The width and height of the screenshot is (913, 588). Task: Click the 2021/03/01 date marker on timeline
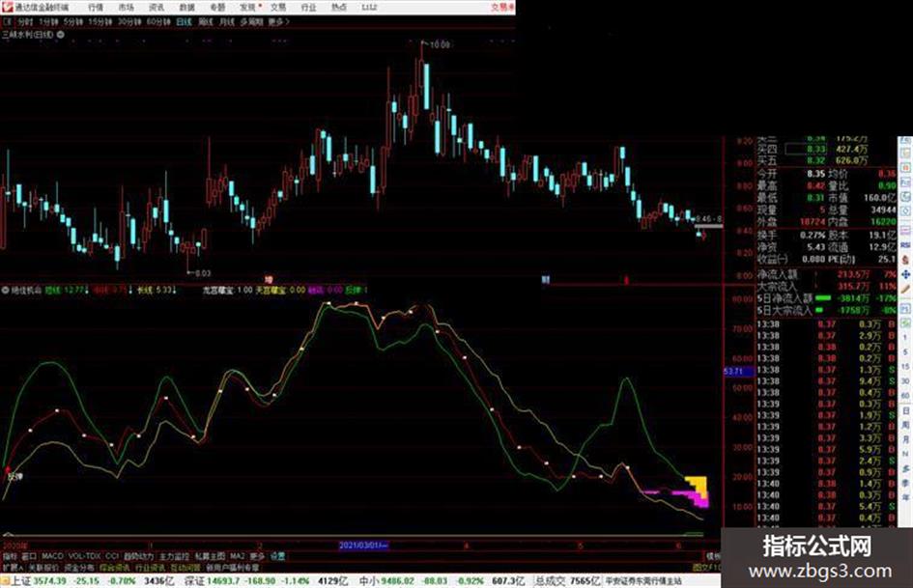point(363,546)
